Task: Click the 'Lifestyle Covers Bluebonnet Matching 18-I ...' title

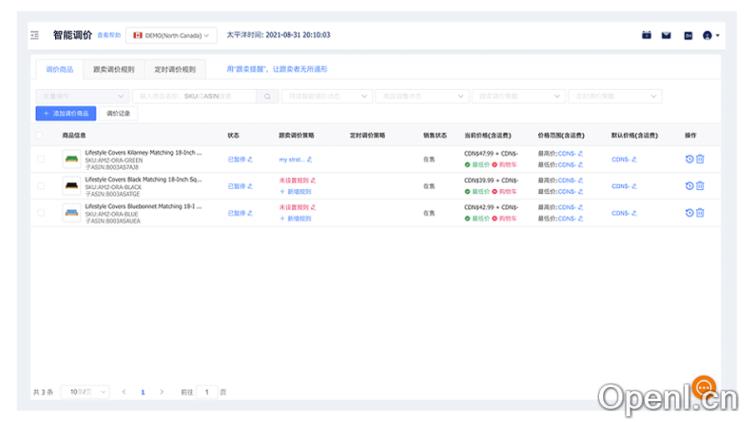Action: click(143, 206)
